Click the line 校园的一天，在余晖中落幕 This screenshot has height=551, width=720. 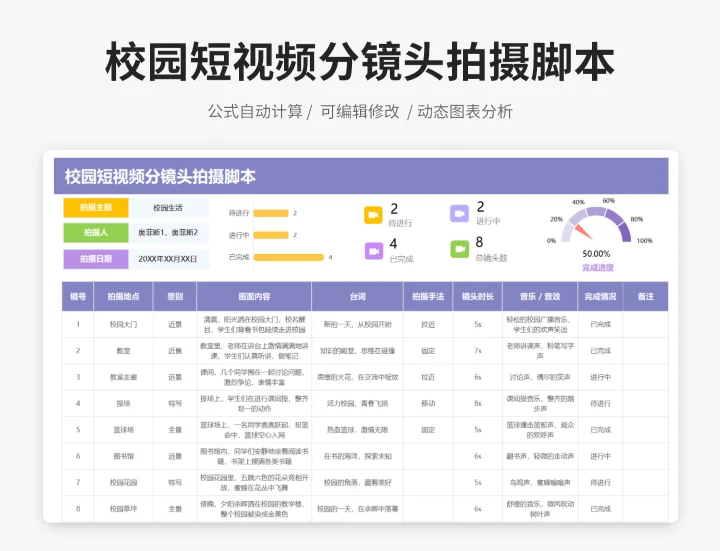(x=357, y=509)
